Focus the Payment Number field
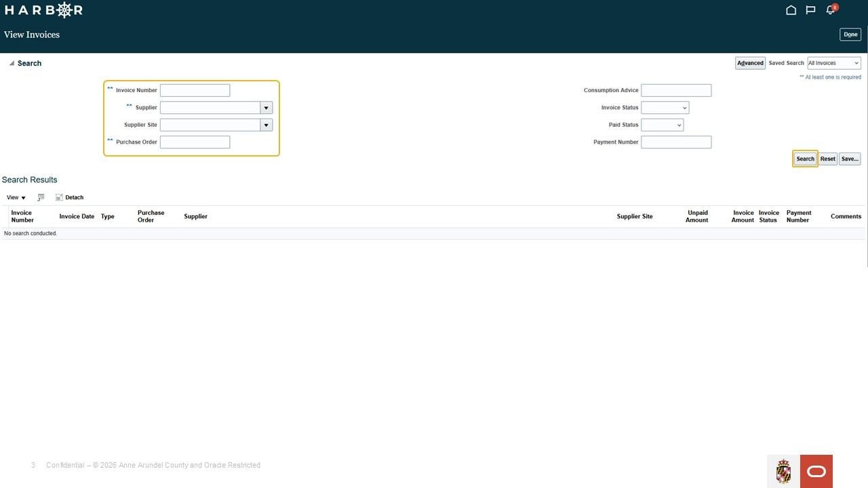868x488 pixels. click(676, 142)
